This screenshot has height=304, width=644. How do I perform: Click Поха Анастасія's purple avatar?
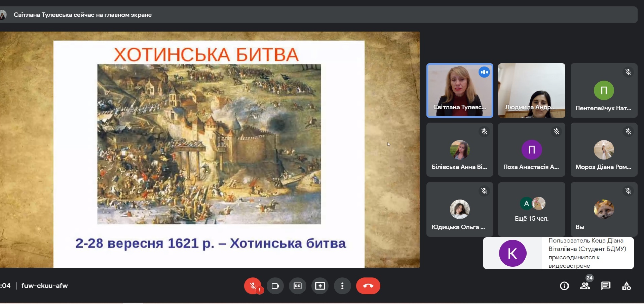point(531,150)
